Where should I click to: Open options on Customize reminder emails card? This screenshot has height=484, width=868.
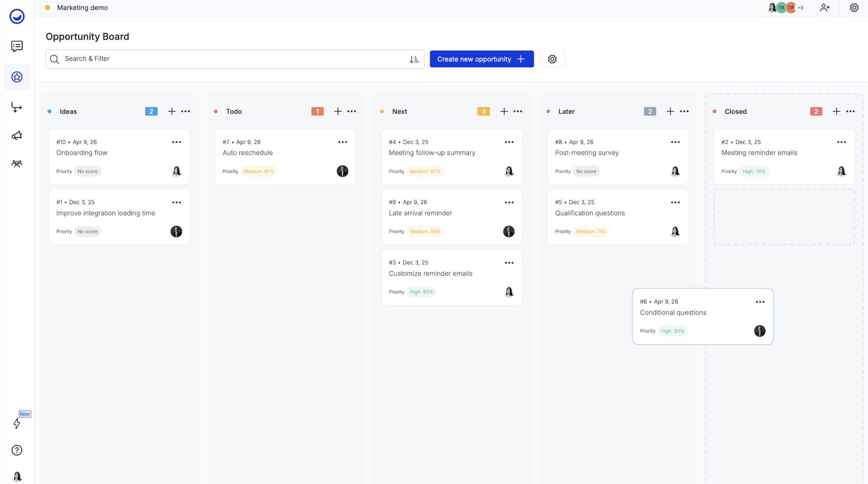click(x=509, y=263)
